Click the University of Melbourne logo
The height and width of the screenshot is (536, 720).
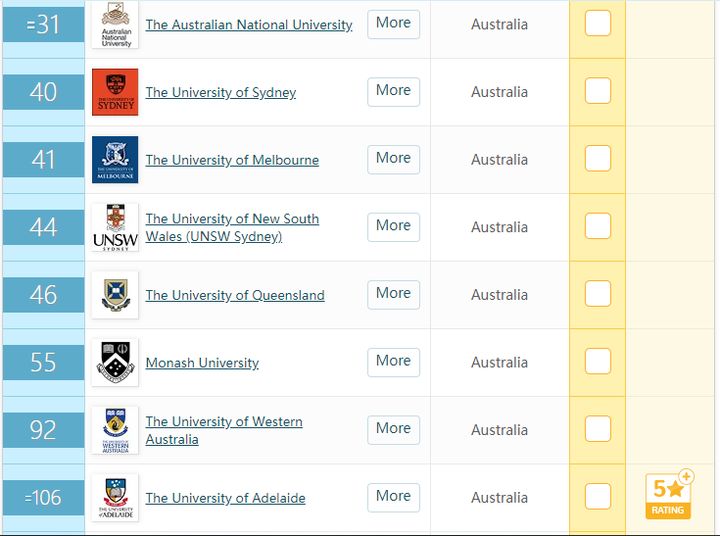tap(115, 159)
